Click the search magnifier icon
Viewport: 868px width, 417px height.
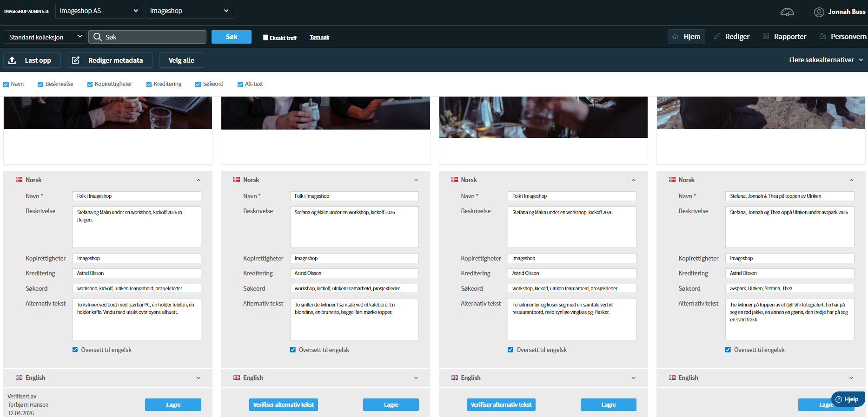(x=98, y=37)
